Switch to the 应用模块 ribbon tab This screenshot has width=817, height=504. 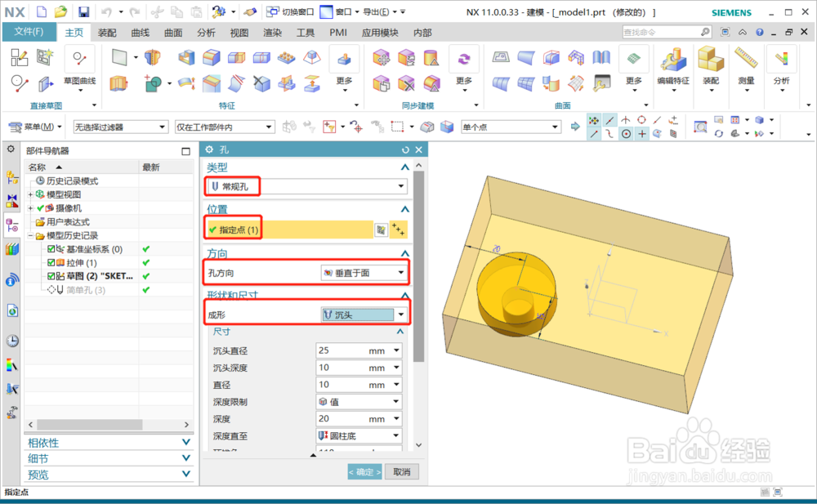[380, 33]
